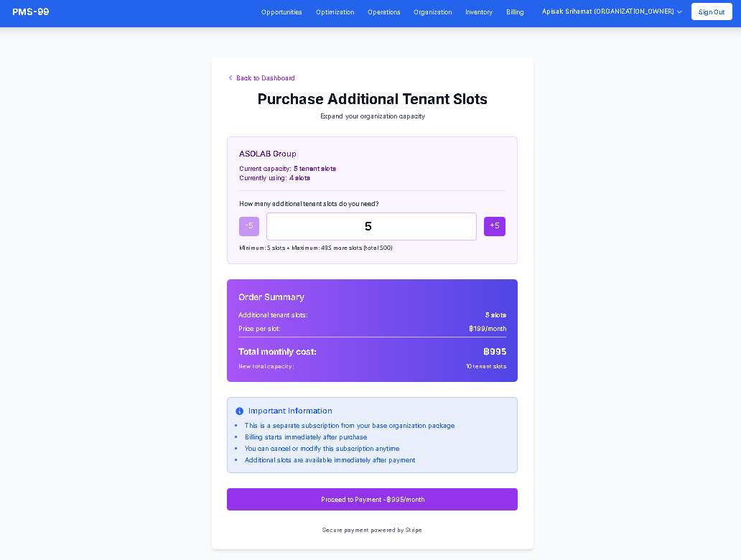Increase tenant slots using the +5 button

pyautogui.click(x=494, y=225)
